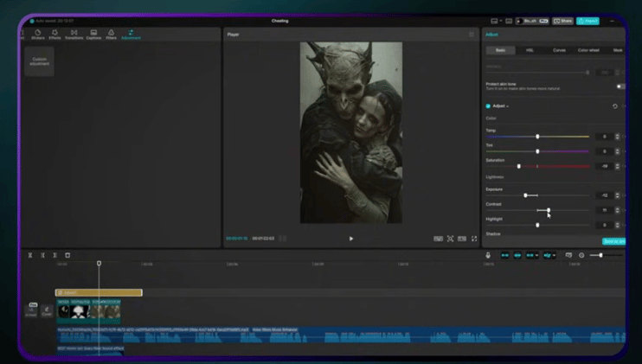Click the delete clip trash icon

[67, 255]
